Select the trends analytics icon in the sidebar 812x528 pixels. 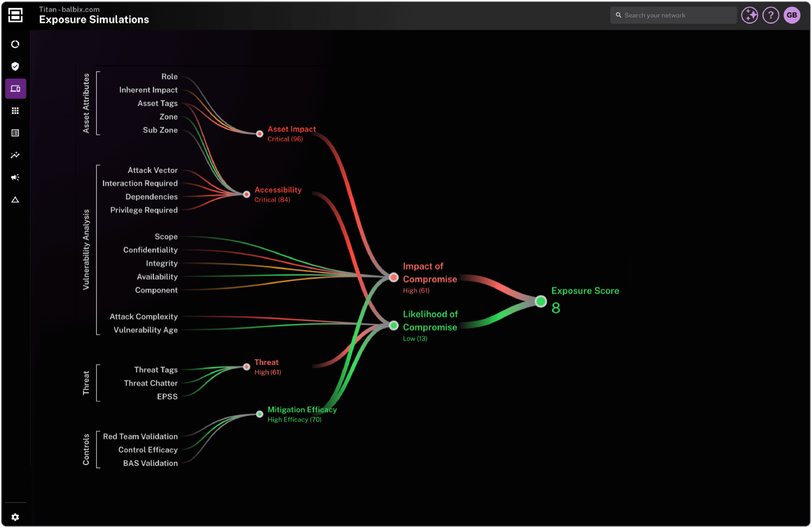click(x=15, y=155)
